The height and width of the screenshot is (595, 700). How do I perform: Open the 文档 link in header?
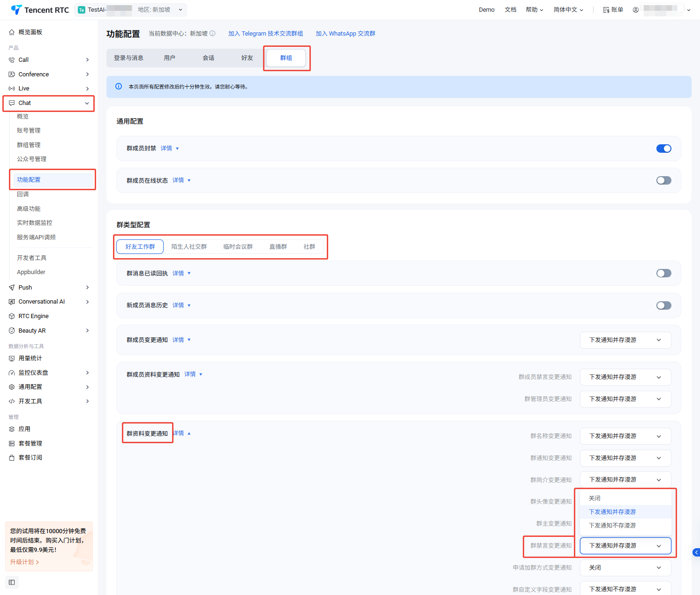(511, 10)
